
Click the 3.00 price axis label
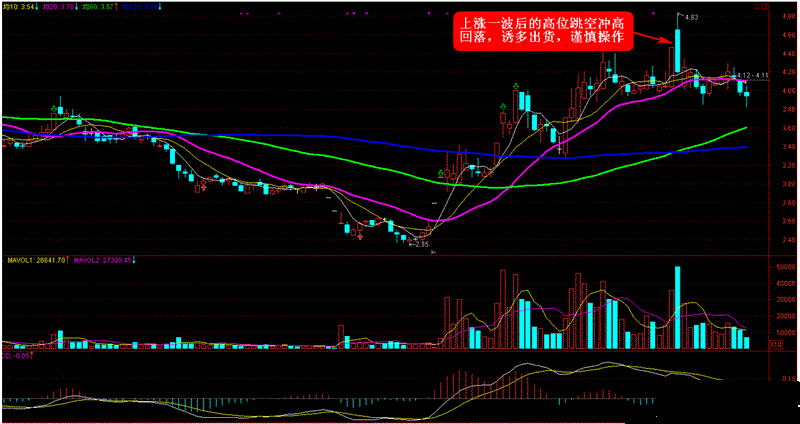coord(783,184)
